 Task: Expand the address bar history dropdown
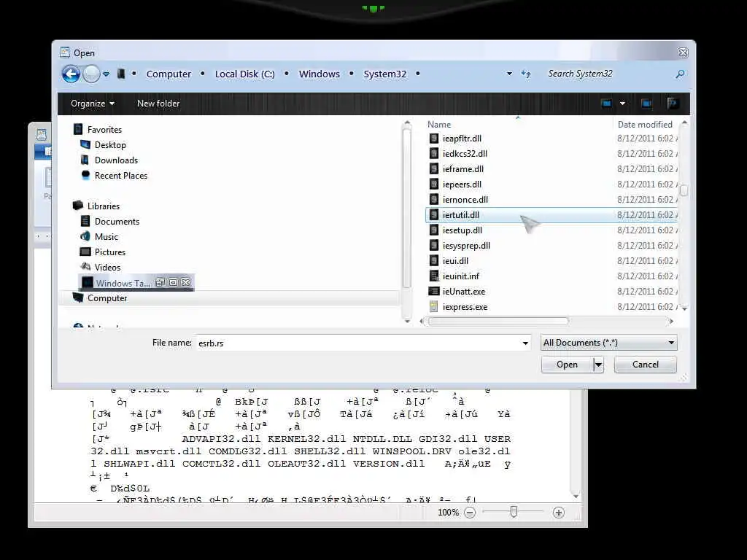[x=509, y=74]
